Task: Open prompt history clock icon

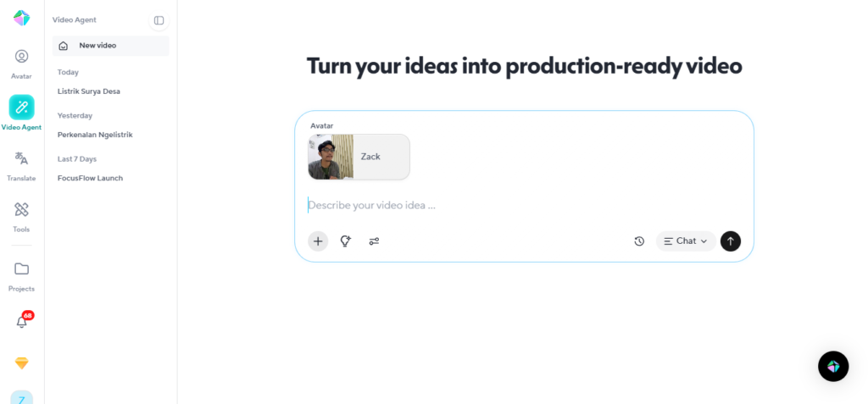Action: [639, 241]
